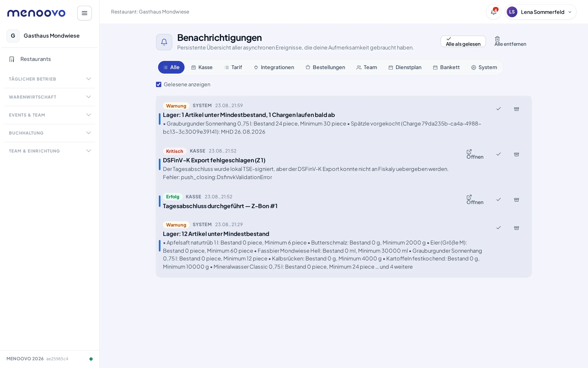The width and height of the screenshot is (588, 368).
Task: Switch to the Team filter tab
Action: pos(367,67)
